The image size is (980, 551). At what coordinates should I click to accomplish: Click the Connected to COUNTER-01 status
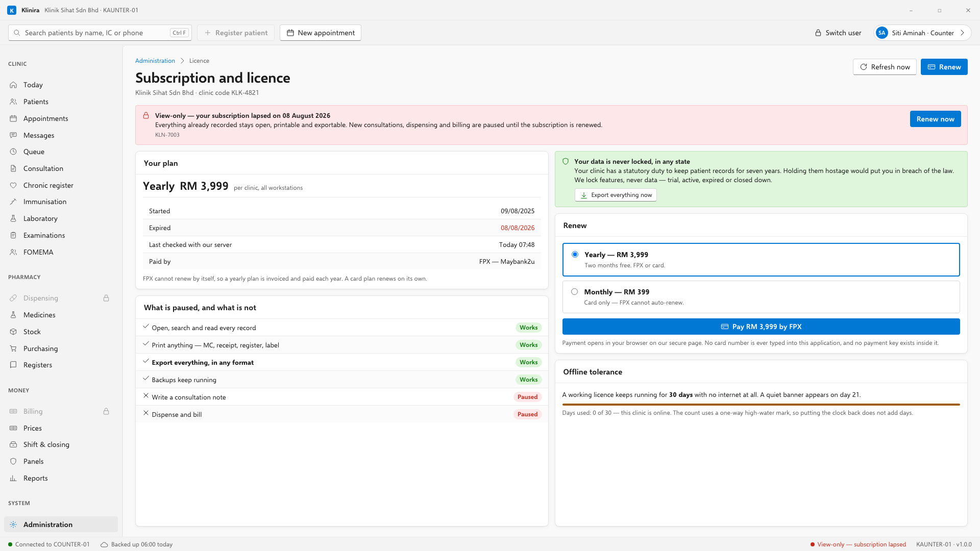click(x=49, y=544)
